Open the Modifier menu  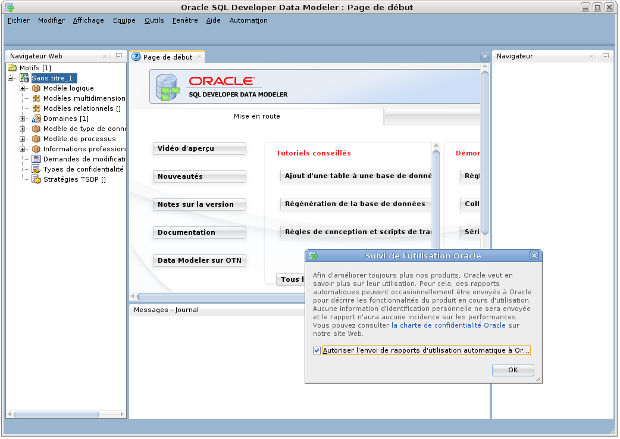coord(51,21)
